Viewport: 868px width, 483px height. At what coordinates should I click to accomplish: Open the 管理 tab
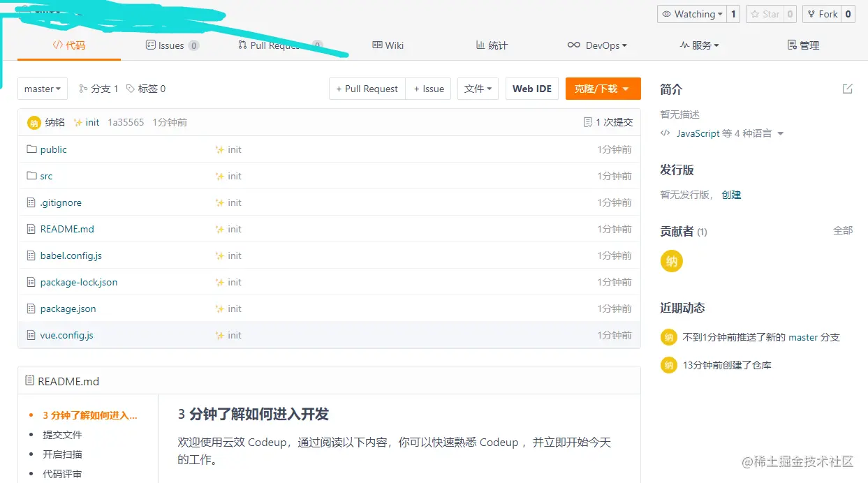(x=803, y=45)
